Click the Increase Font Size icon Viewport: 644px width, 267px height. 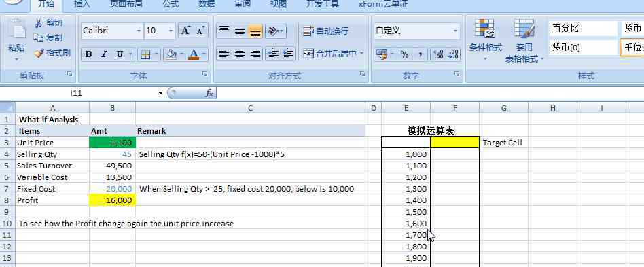point(185,31)
